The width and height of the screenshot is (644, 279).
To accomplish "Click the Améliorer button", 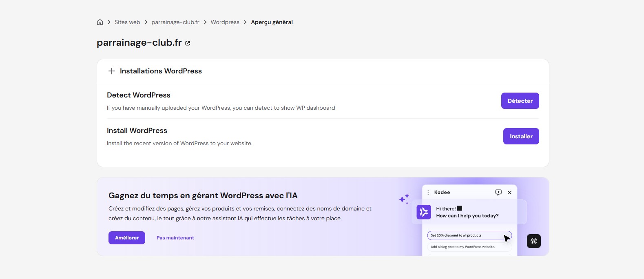I will tap(127, 238).
